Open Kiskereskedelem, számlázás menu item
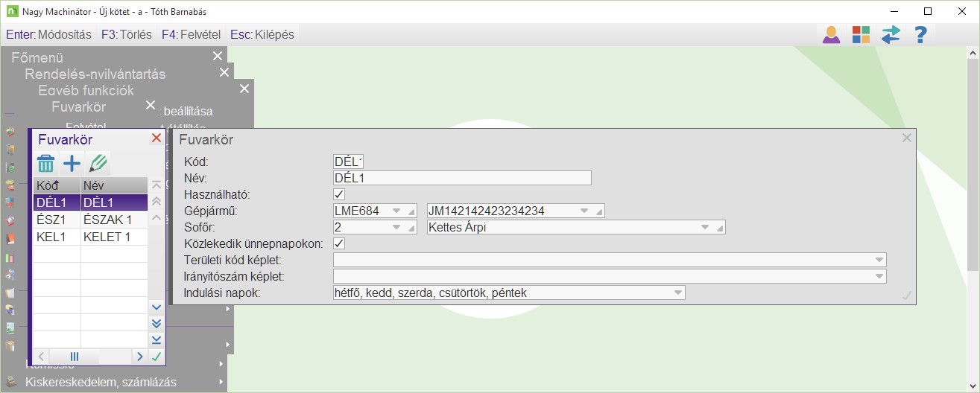This screenshot has width=980, height=393. (x=101, y=383)
